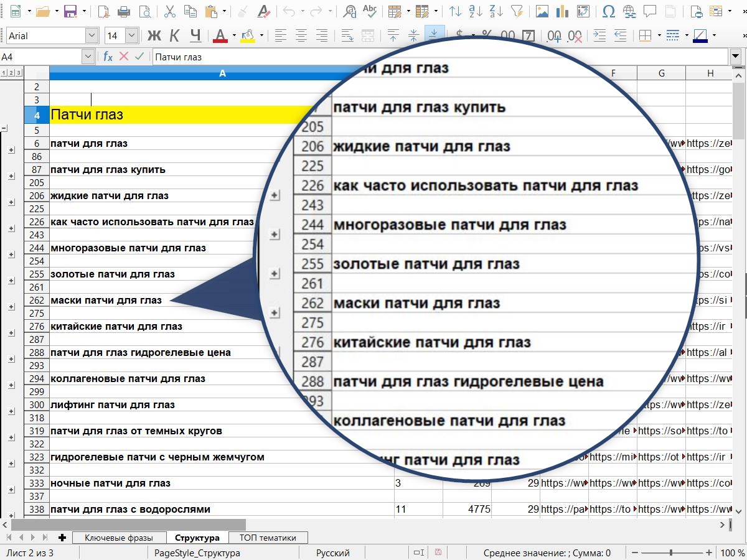
Task: Open the Name Box A4 dropdown
Action: click(x=88, y=57)
